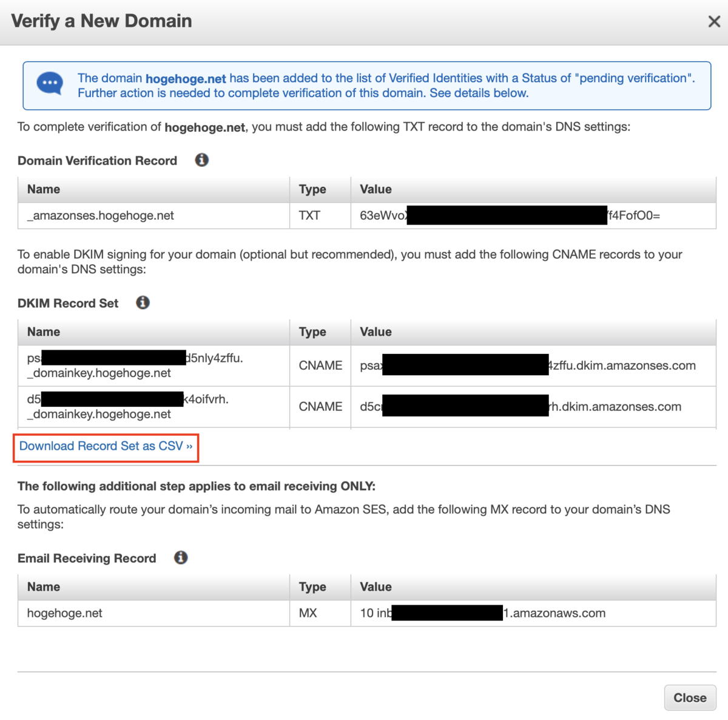Select the DKIM name ending d5nly4zffu
The height and width of the screenshot is (720, 728).
coord(153,365)
